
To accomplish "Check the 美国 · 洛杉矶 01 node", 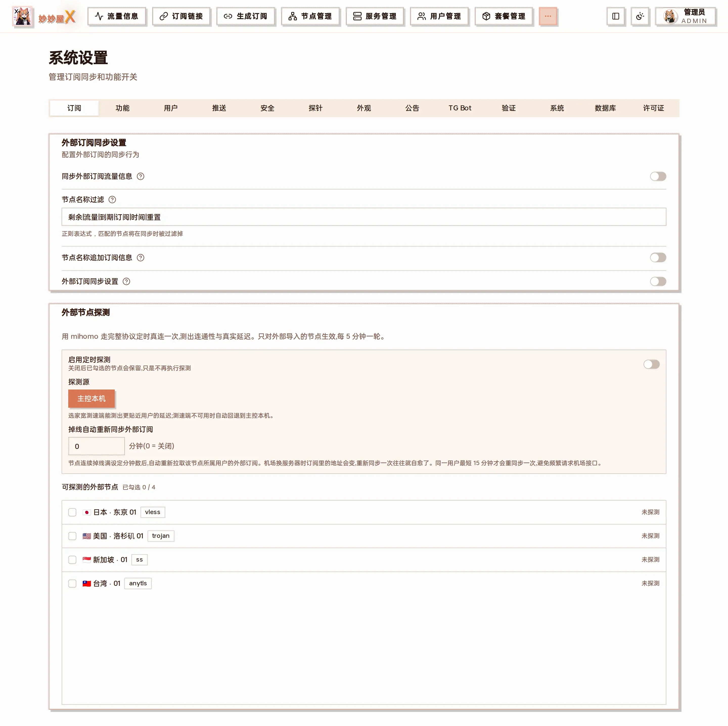I will (x=72, y=536).
